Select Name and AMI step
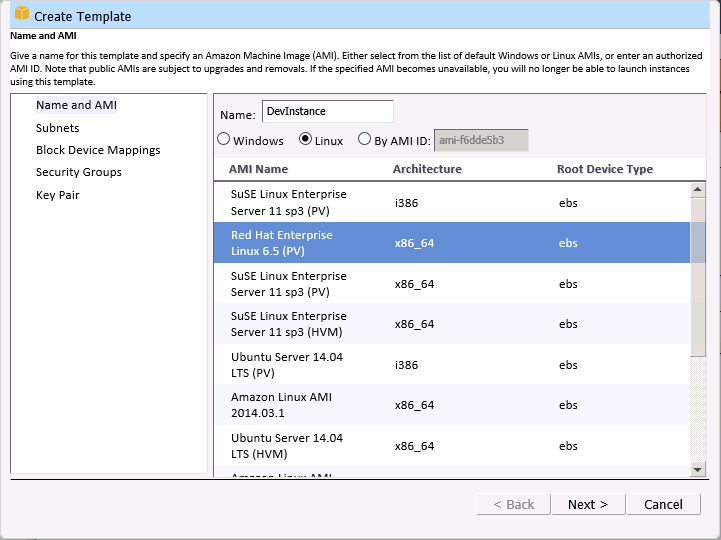This screenshot has height=540, width=721. pyautogui.click(x=76, y=105)
